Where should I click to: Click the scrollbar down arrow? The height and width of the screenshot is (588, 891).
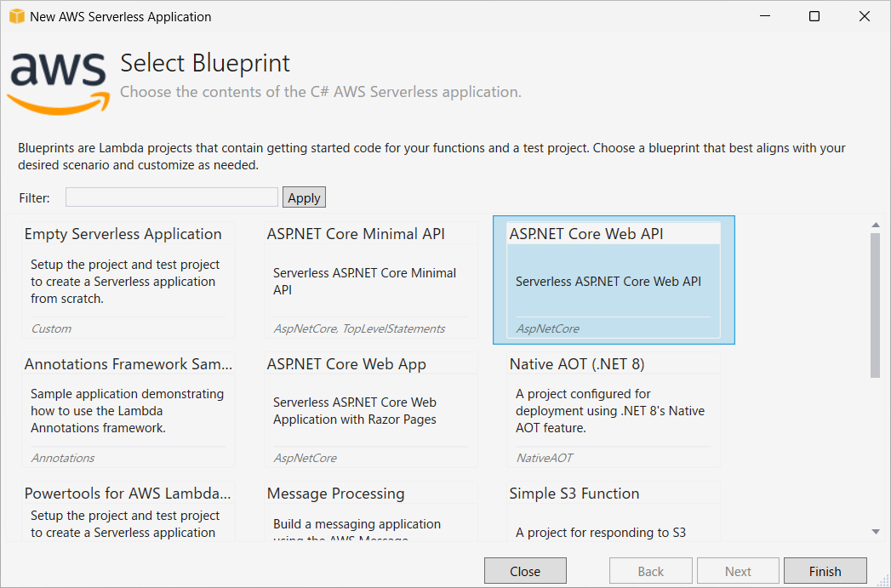(x=876, y=533)
